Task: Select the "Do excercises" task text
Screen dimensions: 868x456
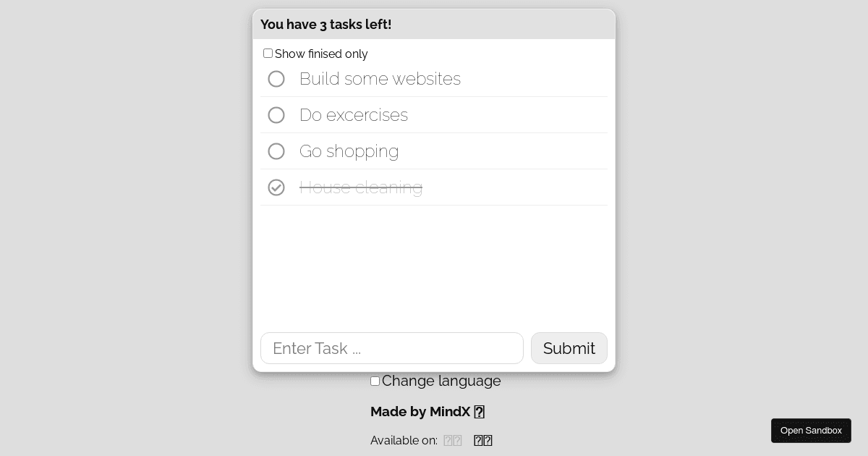Action: 354,115
